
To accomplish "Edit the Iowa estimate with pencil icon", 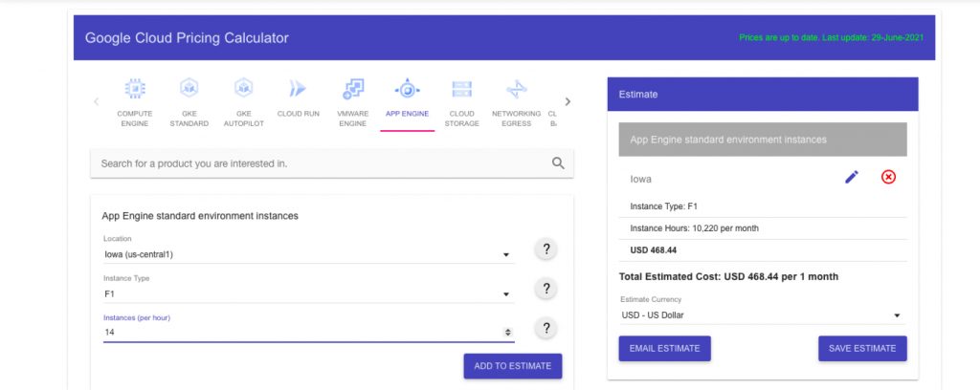I will [x=852, y=177].
